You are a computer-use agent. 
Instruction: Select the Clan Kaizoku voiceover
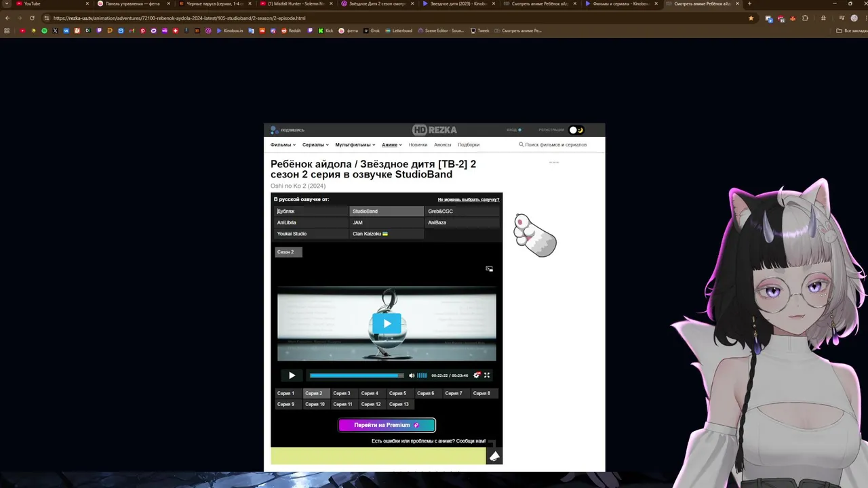point(387,234)
